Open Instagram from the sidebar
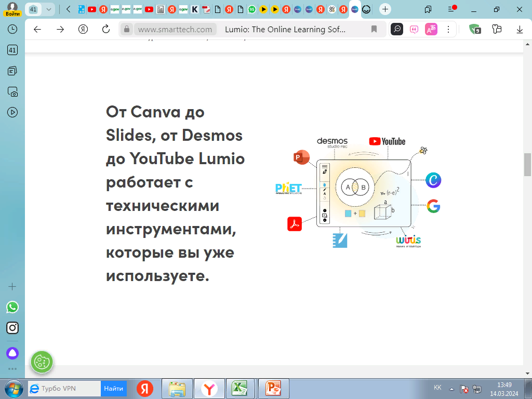This screenshot has height=399, width=532. tap(12, 328)
